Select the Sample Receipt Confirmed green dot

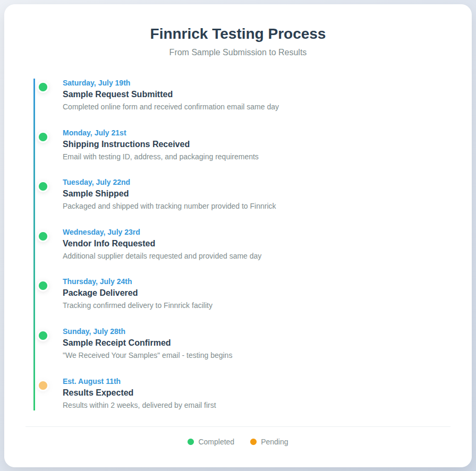coord(43,336)
